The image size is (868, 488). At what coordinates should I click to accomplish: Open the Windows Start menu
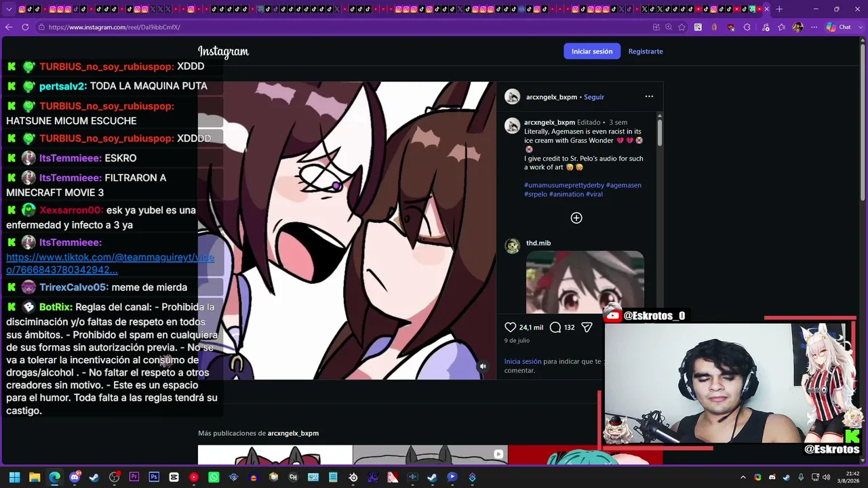tap(14, 477)
